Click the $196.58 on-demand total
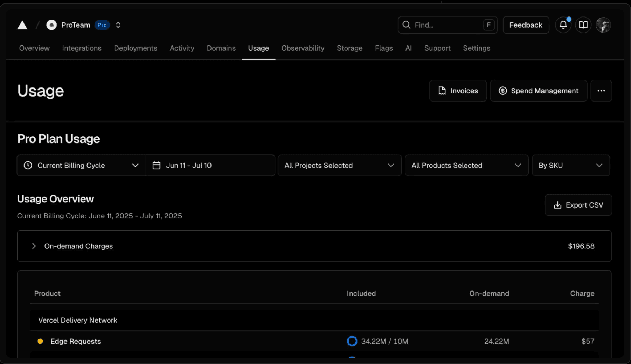 581,246
